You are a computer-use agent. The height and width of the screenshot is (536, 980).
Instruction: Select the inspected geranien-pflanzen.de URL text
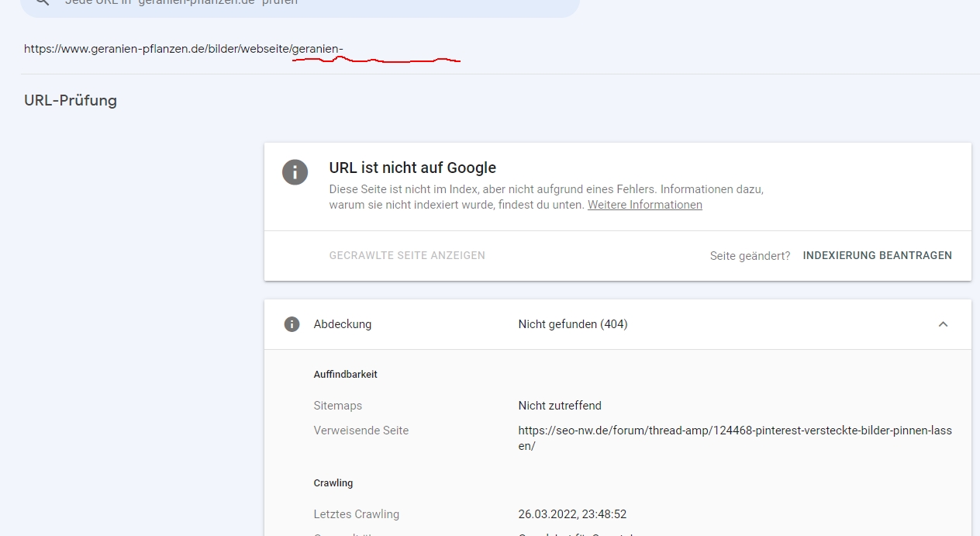tap(183, 49)
